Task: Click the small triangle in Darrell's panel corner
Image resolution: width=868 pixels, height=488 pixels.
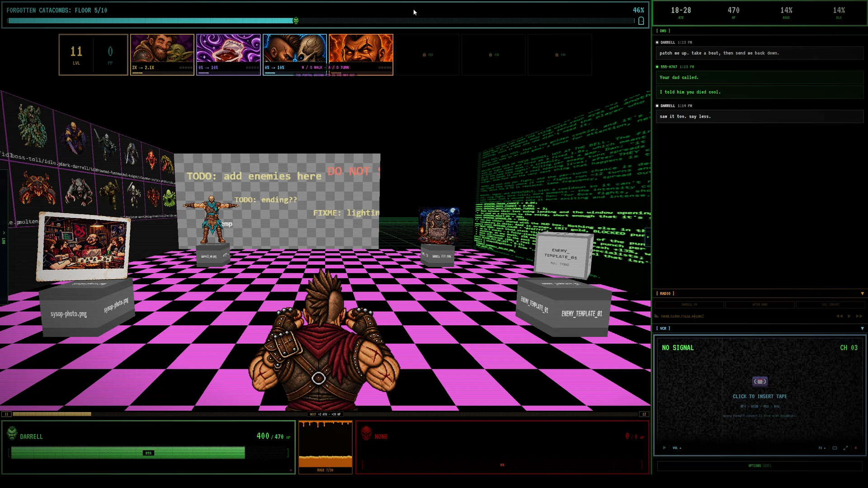Action: [x=291, y=470]
